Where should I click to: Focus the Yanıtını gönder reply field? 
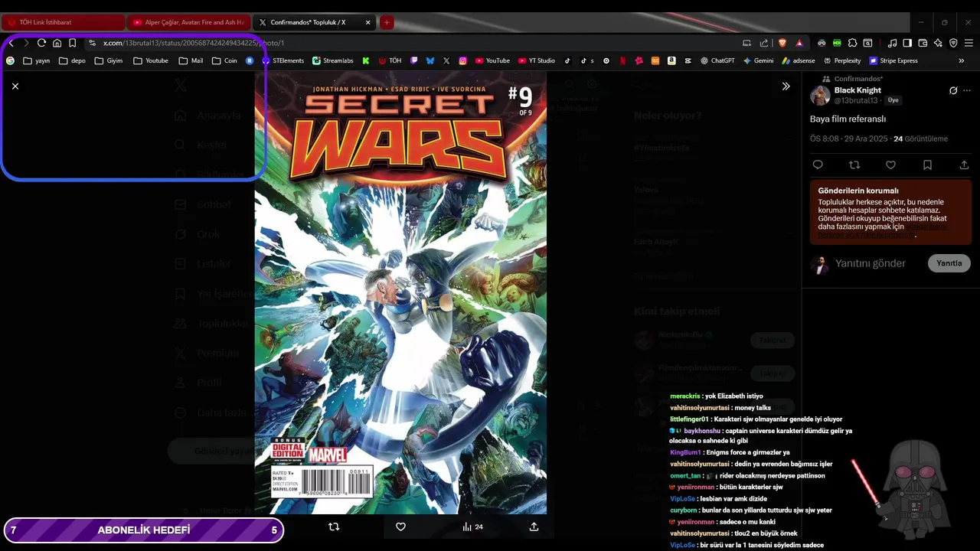871,263
